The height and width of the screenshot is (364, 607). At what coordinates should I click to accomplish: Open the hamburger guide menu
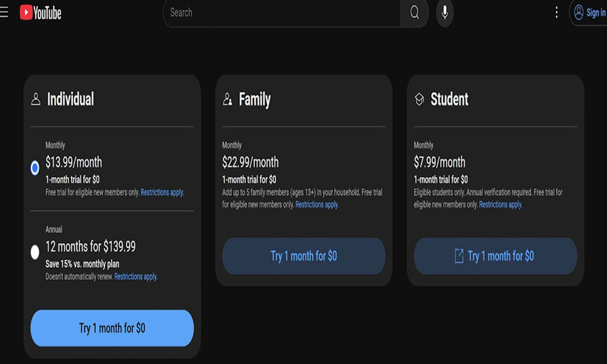pyautogui.click(x=4, y=12)
